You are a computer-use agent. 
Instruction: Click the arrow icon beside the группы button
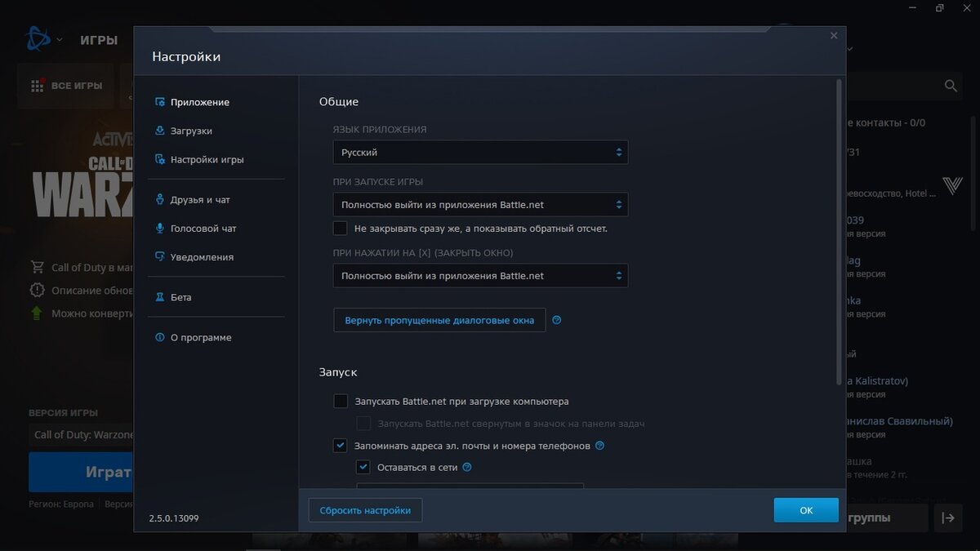click(948, 518)
